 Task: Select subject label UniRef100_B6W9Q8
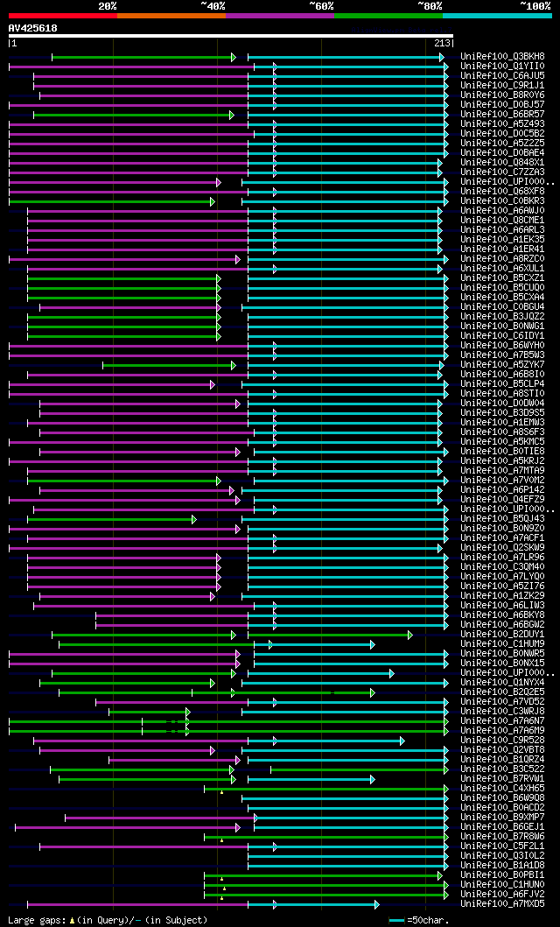pos(503,798)
